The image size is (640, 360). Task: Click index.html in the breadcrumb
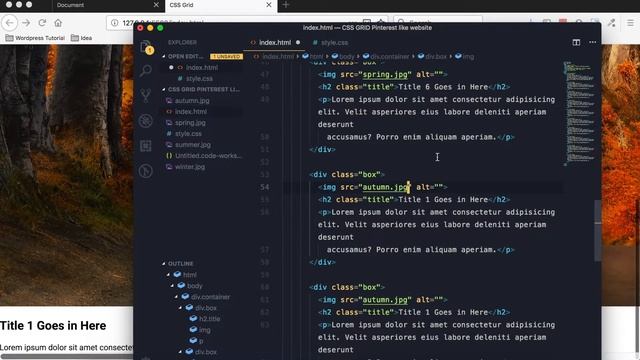[x=278, y=56]
